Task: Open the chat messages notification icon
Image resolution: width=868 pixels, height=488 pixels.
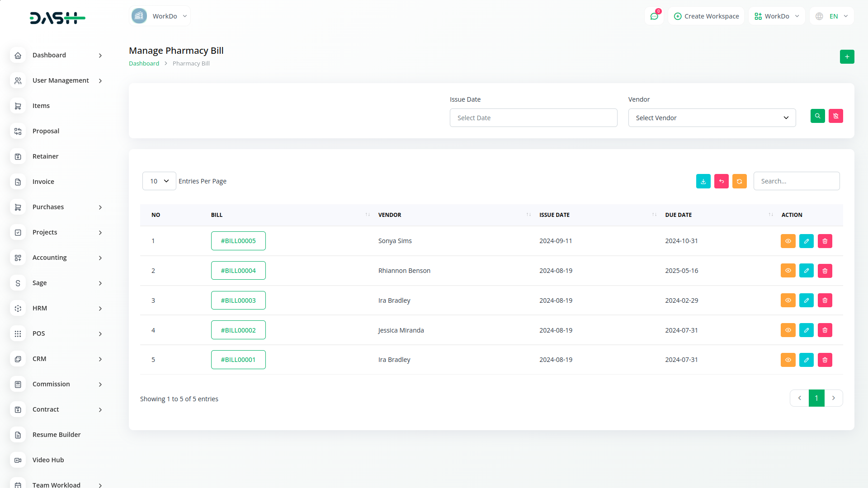Action: (654, 16)
